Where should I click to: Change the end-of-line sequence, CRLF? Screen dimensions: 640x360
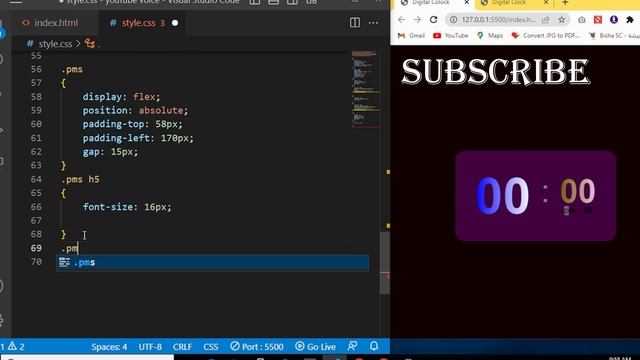pyautogui.click(x=182, y=347)
